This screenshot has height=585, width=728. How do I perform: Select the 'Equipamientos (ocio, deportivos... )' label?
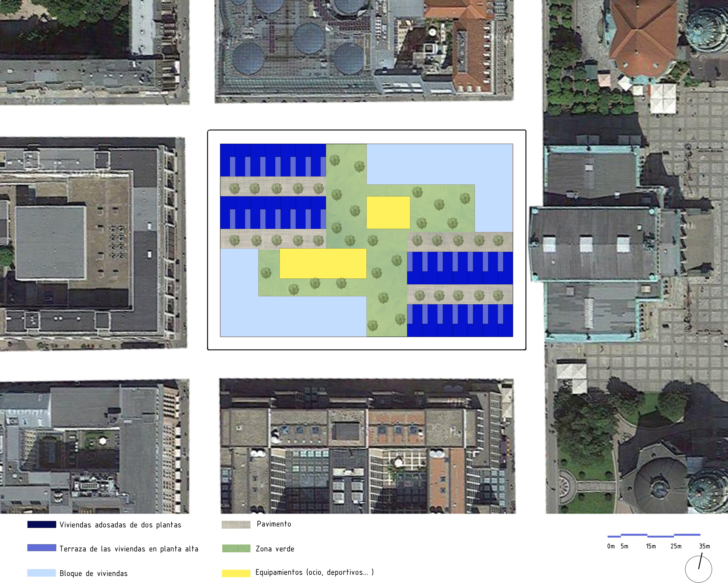click(x=314, y=572)
